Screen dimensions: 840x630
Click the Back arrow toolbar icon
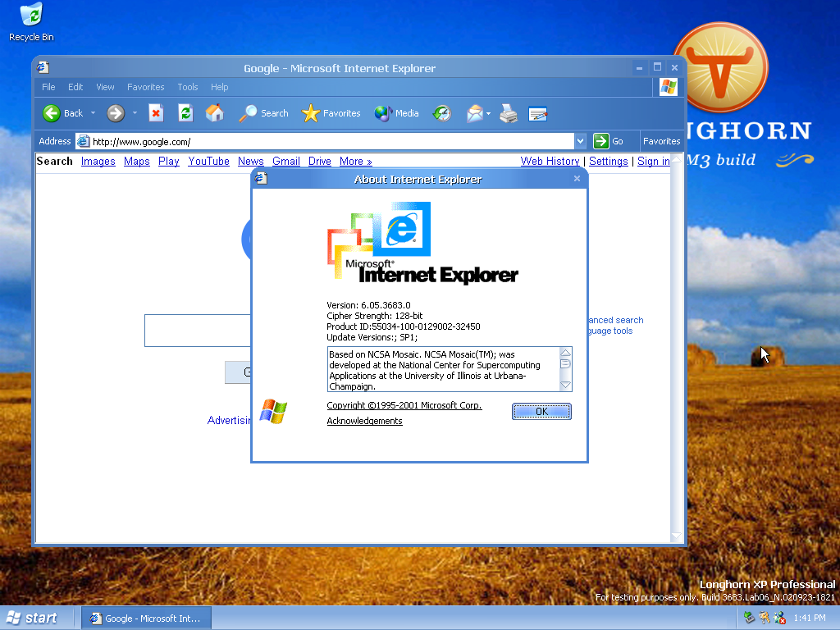[52, 113]
